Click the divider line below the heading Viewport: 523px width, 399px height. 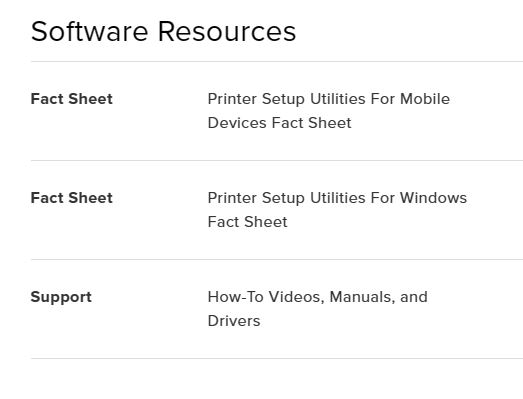pyautogui.click(x=277, y=61)
